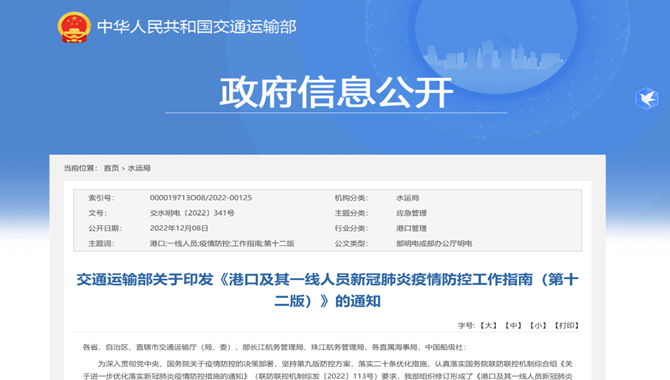This screenshot has height=380, width=670.
Task: Click the 【打印】 print button
Action: point(567,326)
